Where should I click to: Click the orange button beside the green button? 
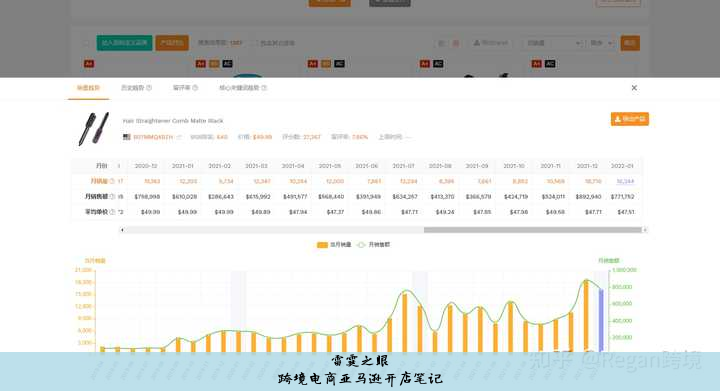pos(172,43)
